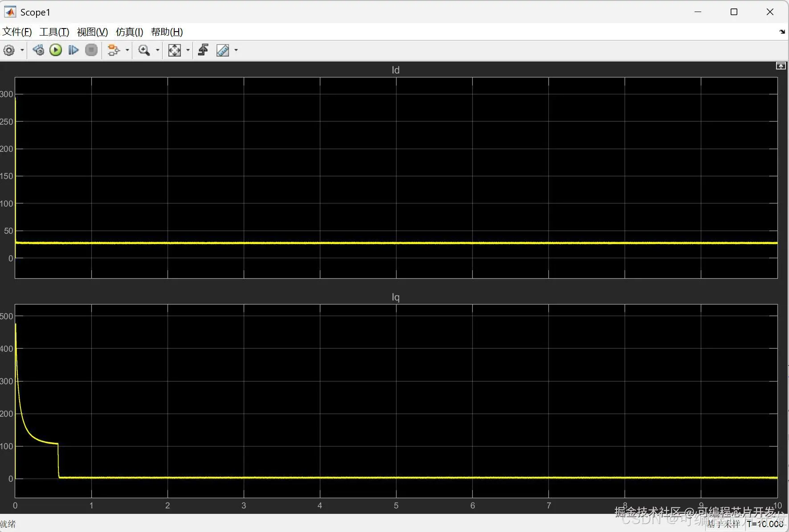Expand the configuration gear dropdown arrow
The image size is (789, 532).
point(22,50)
